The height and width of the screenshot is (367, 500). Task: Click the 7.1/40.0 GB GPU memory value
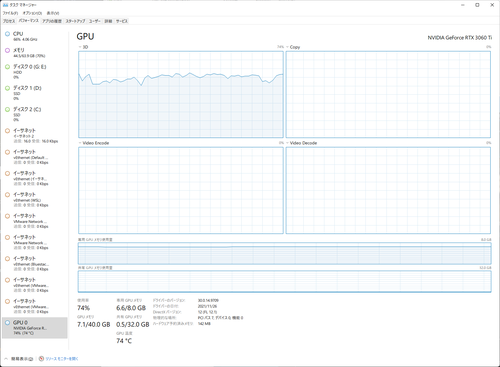pos(94,324)
